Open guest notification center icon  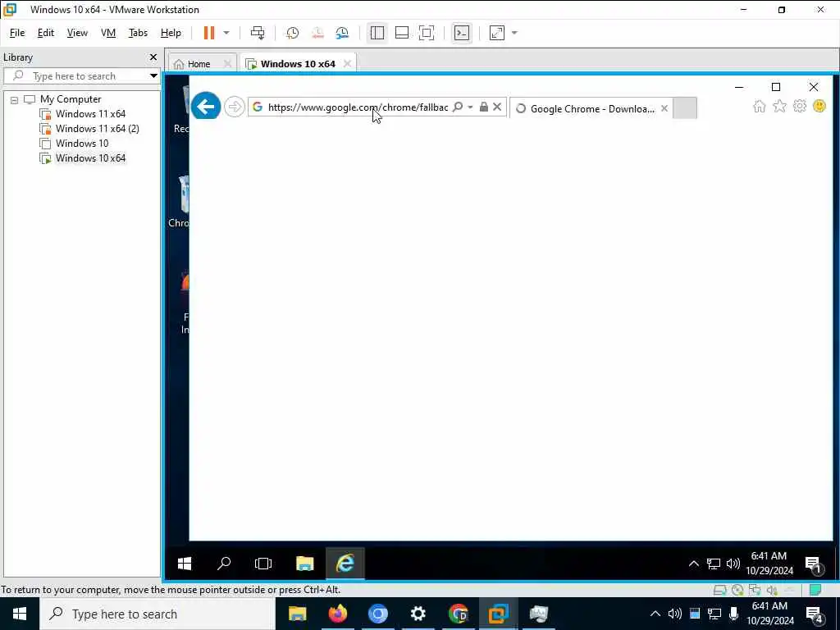[813, 564]
